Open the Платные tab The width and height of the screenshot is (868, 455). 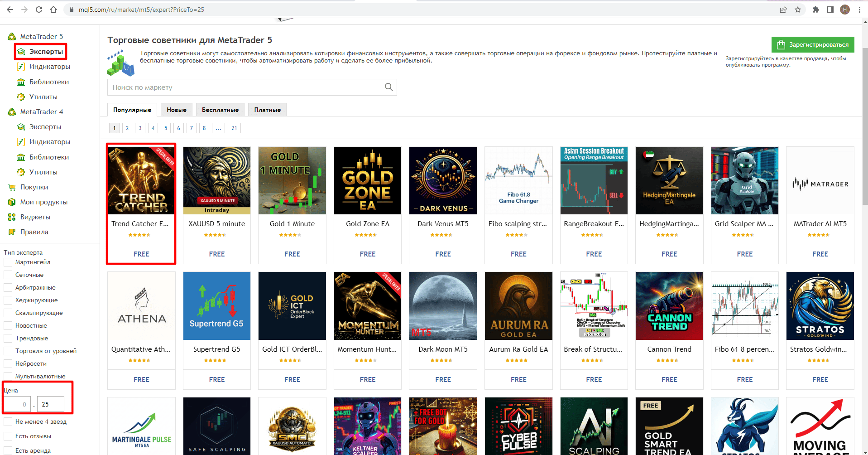tap(268, 110)
